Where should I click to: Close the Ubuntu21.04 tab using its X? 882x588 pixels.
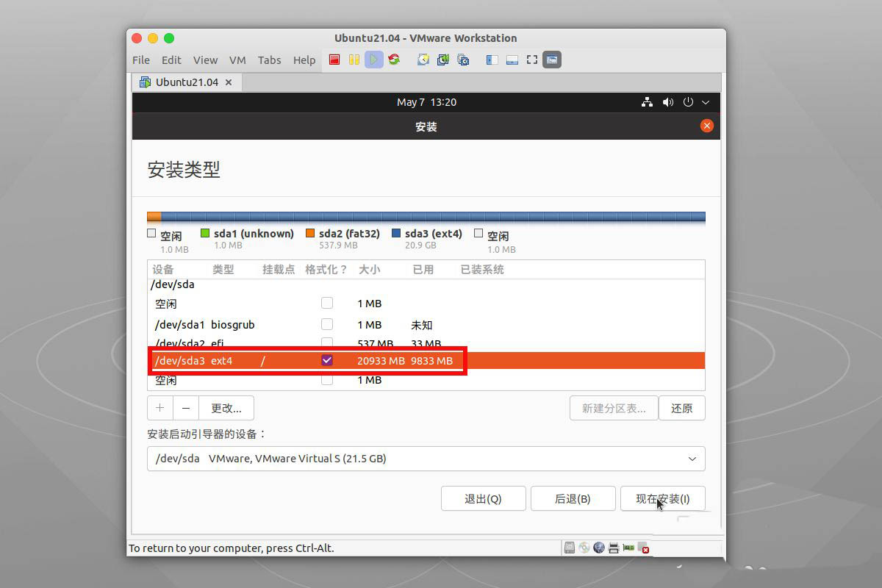pos(229,82)
